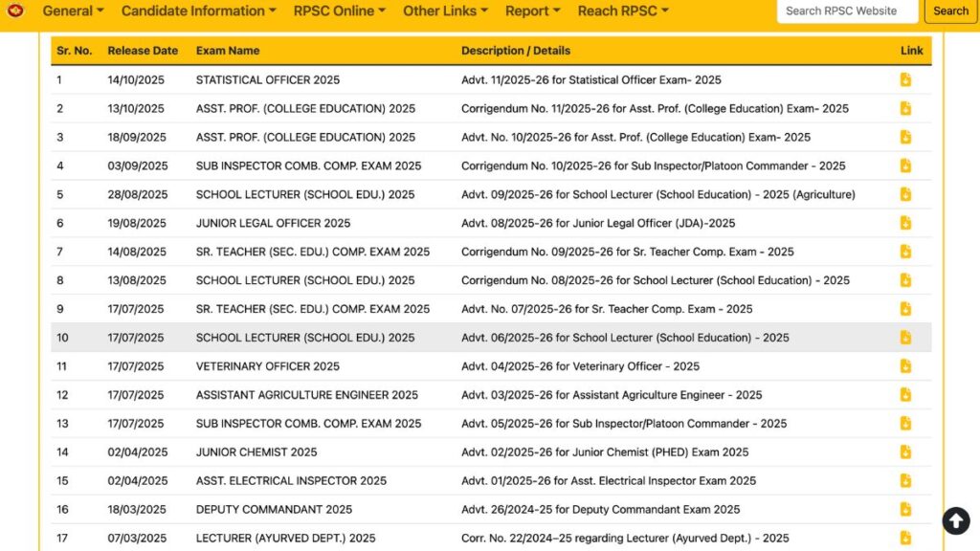Open the Other Links menu
Image resolution: width=980 pixels, height=551 pixels.
[445, 11]
